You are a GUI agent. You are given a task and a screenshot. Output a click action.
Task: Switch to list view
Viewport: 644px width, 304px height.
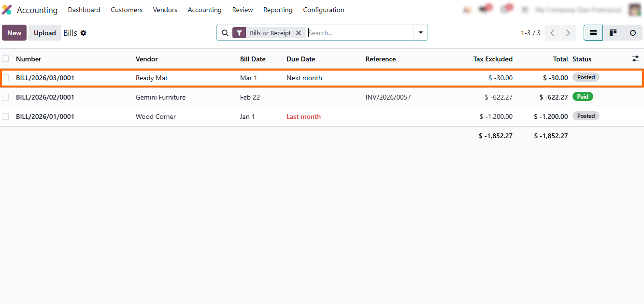point(593,33)
